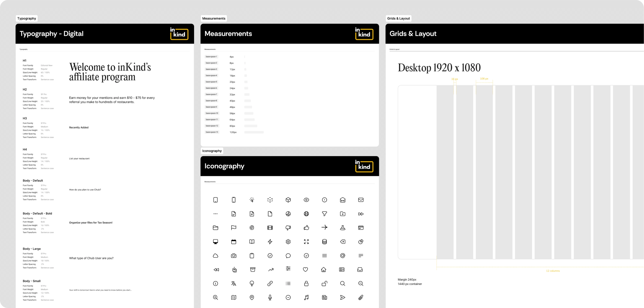Click the paperclip attachment icon

click(x=361, y=297)
